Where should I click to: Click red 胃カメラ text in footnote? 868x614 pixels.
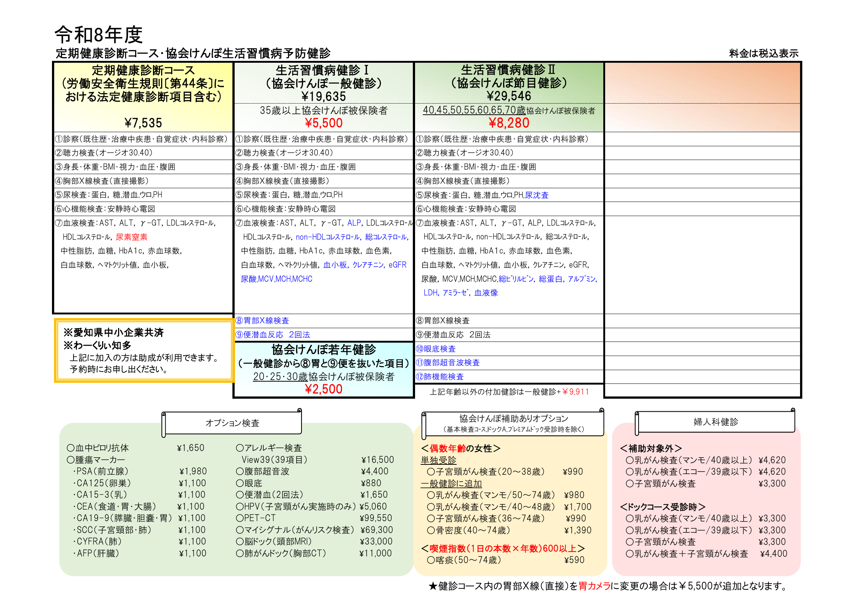594,587
